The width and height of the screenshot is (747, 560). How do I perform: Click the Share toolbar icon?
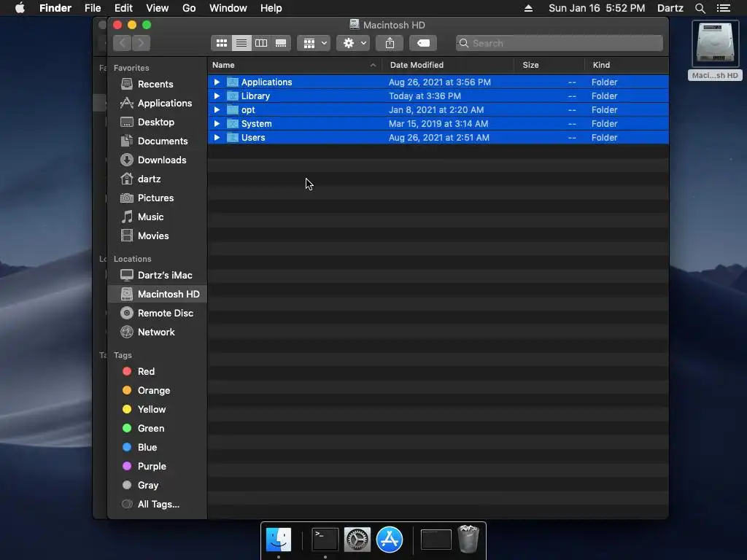[x=390, y=43]
